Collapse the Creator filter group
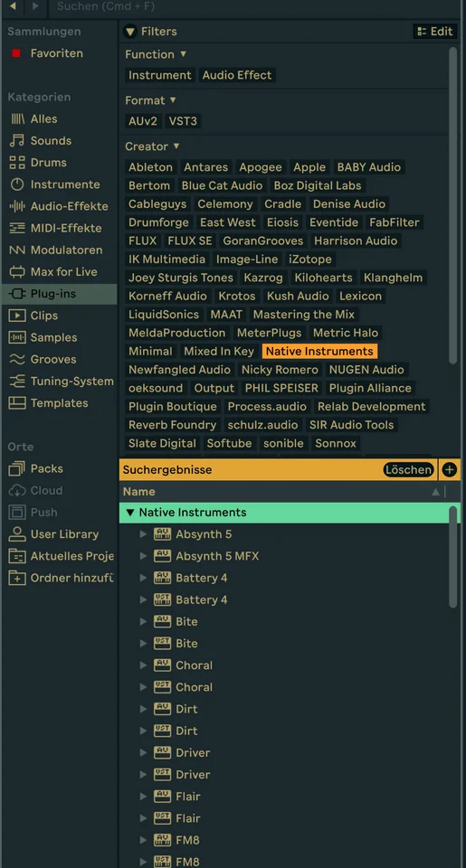466x868 pixels. [x=176, y=146]
